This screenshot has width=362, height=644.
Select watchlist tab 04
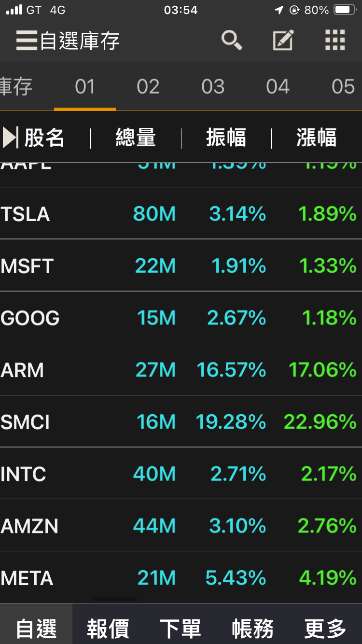278,87
